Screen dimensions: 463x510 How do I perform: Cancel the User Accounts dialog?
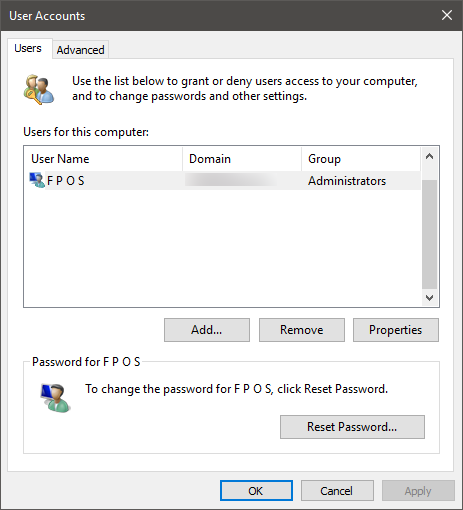(337, 491)
